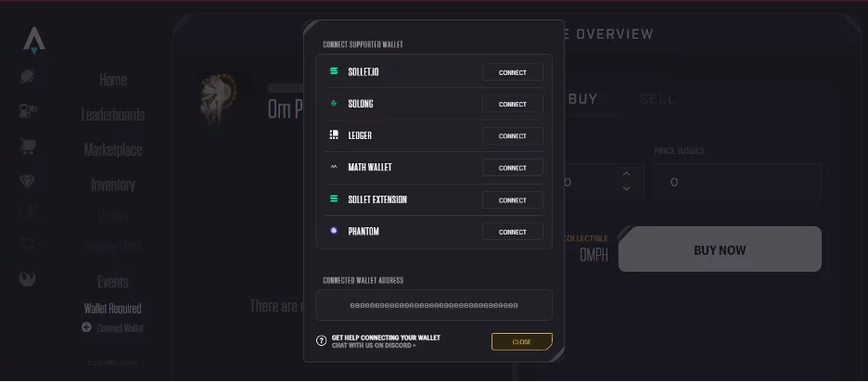Close the wallet connection dialog
The width and height of the screenshot is (868, 382).
click(522, 341)
